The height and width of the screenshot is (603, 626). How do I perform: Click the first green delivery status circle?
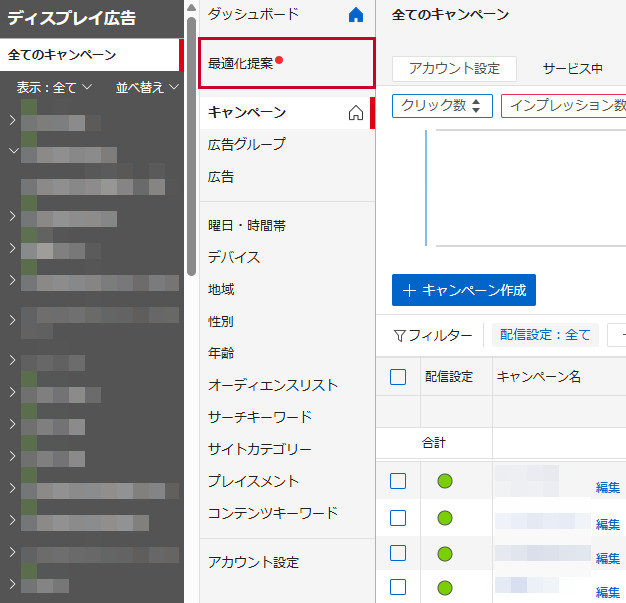pos(445,482)
